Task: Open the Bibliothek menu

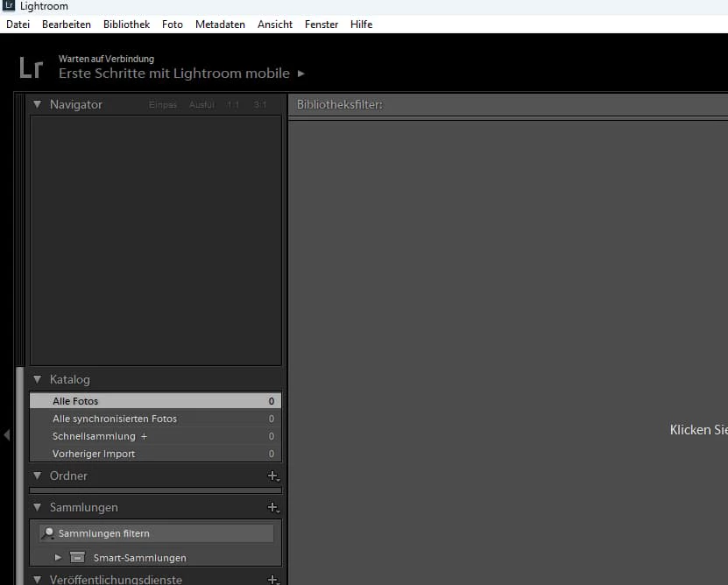Action: tap(126, 25)
